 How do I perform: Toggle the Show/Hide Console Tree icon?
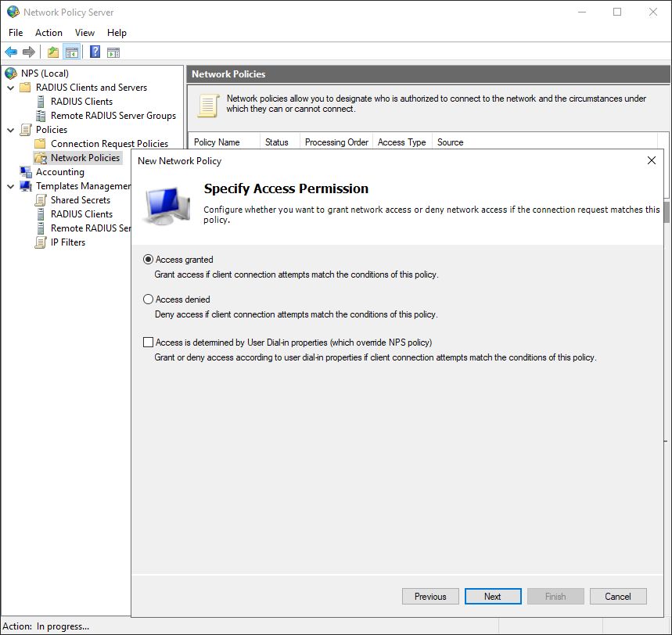click(71, 52)
